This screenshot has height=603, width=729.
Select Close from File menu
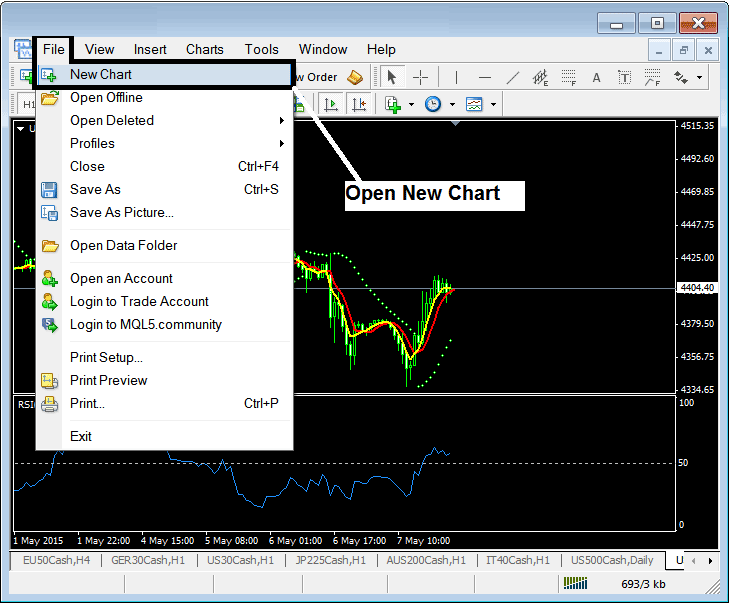[165, 166]
